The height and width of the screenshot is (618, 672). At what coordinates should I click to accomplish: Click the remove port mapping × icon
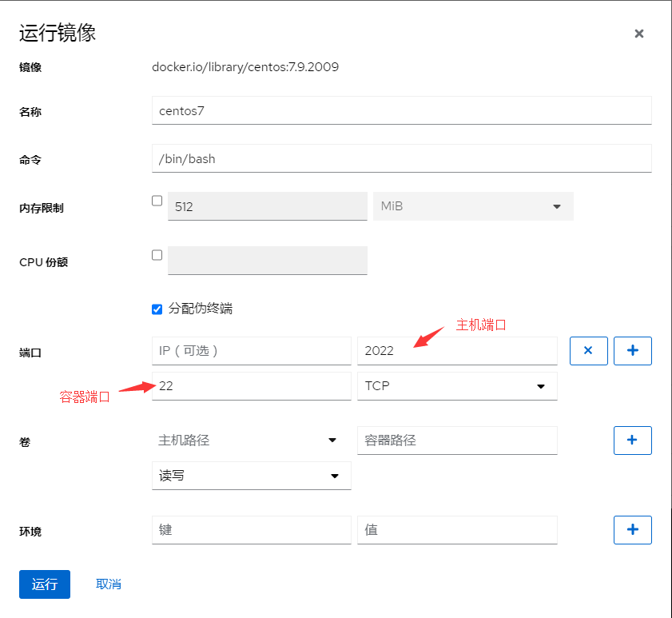[x=589, y=350]
